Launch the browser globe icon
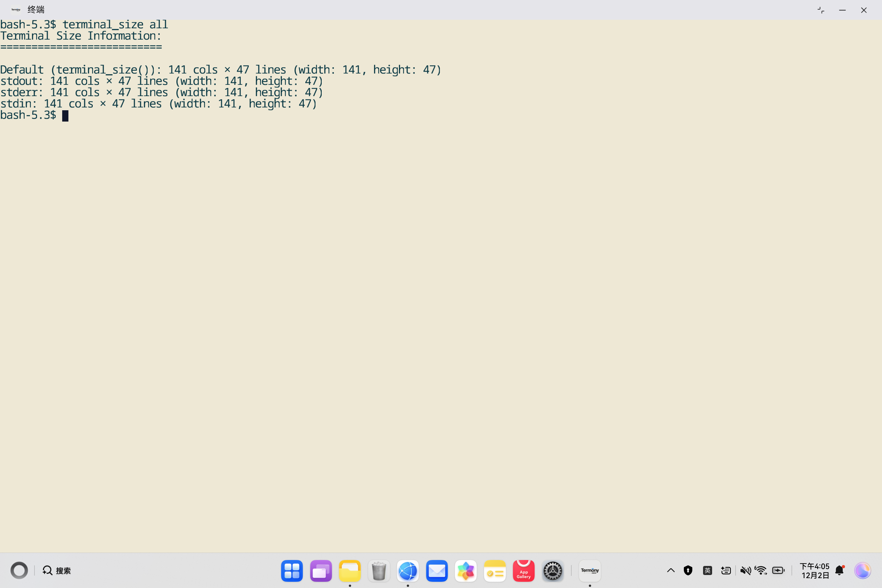The width and height of the screenshot is (882, 588). (408, 570)
